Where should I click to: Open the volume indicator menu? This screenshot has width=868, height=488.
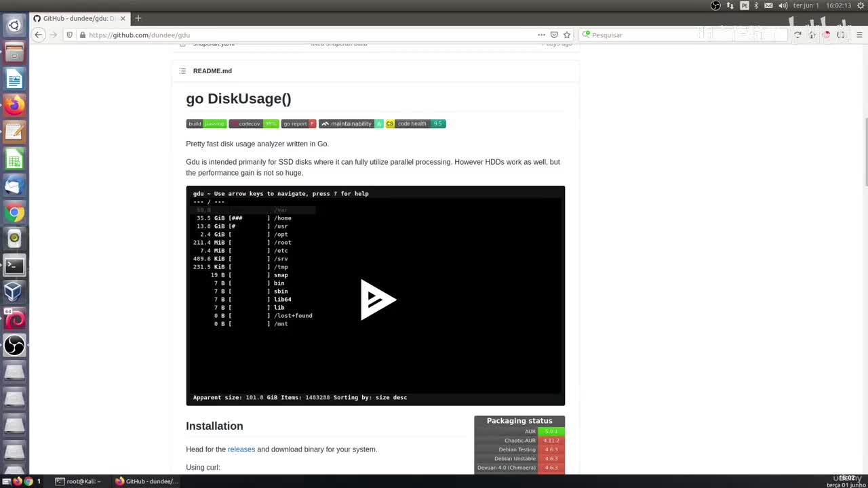coord(783,5)
